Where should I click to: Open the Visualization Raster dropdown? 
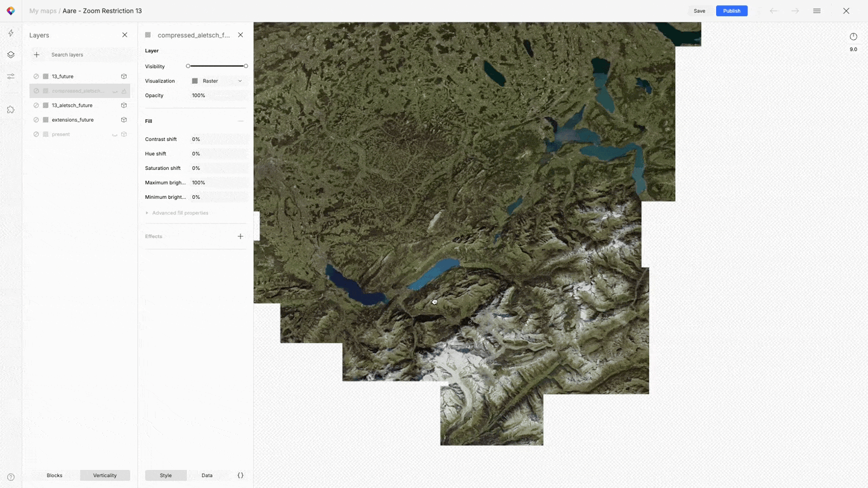[x=218, y=81]
